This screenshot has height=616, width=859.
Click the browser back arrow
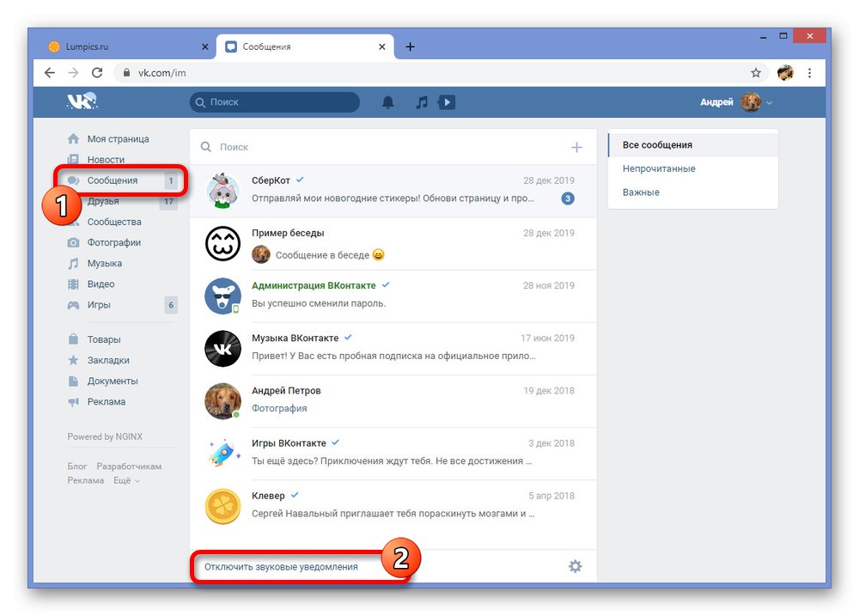tap(50, 73)
